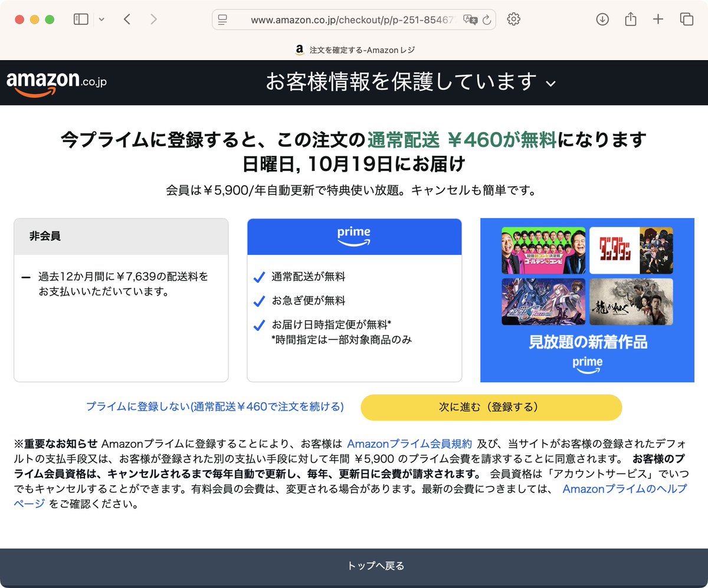Click the ダンダダン anime thumbnail
Image resolution: width=708 pixels, height=588 pixels.
coord(631,250)
